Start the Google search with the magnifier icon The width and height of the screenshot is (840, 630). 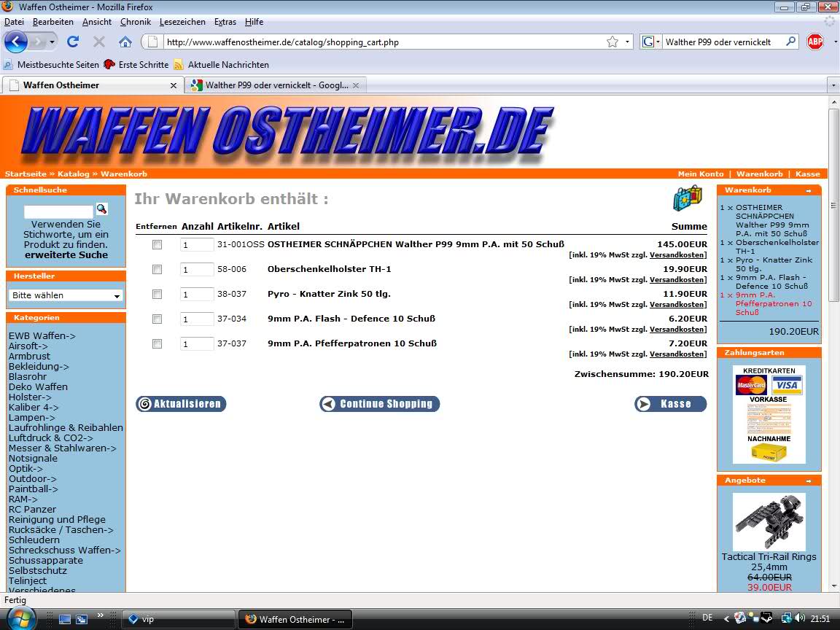click(790, 42)
